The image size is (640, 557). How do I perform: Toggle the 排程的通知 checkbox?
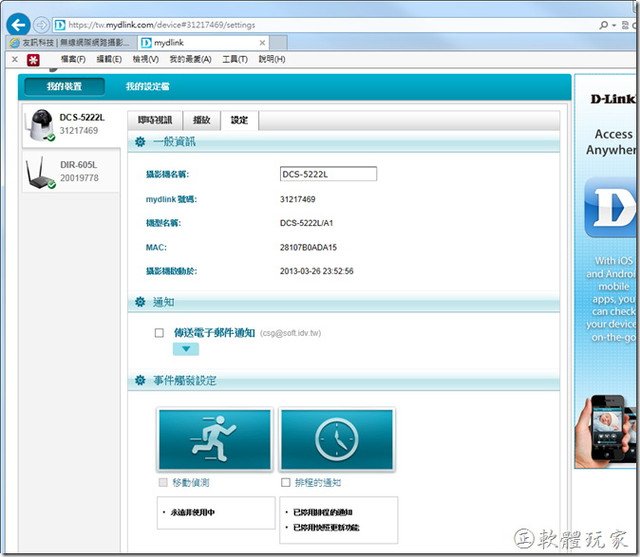pos(286,483)
